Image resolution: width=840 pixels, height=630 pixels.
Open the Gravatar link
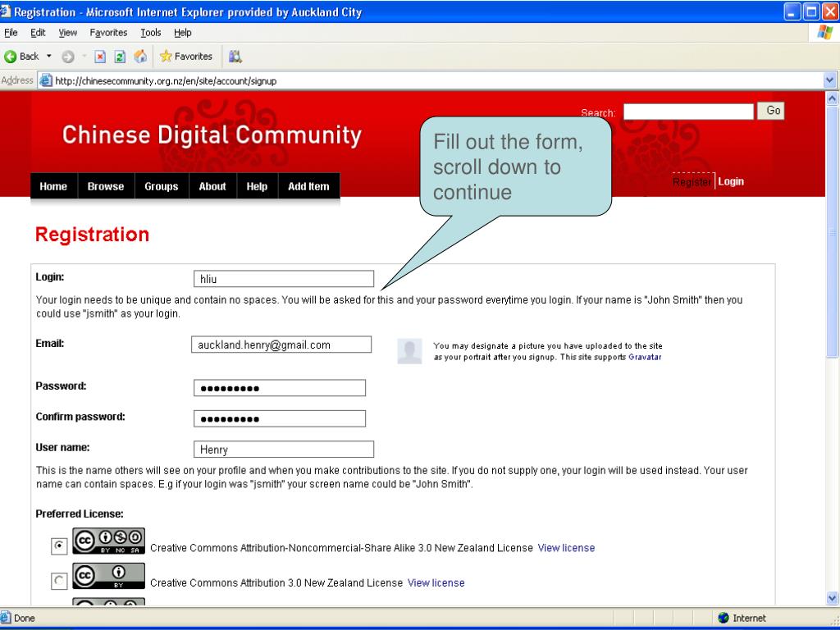point(645,358)
